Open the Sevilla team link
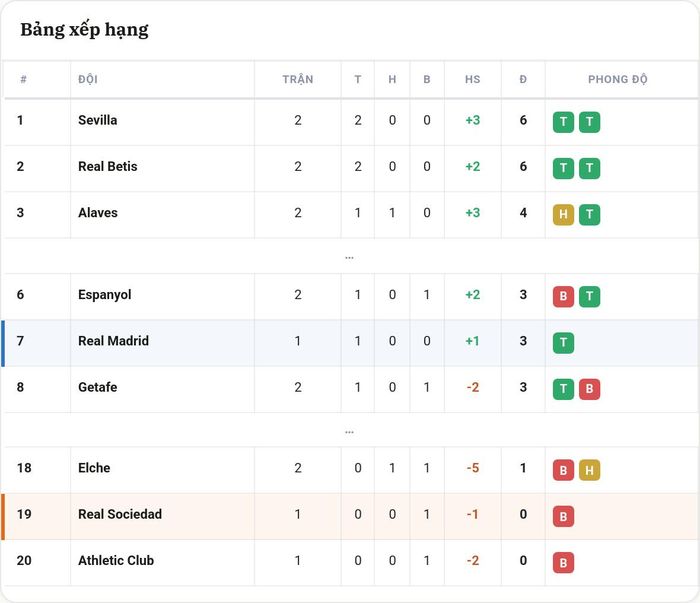 [98, 120]
